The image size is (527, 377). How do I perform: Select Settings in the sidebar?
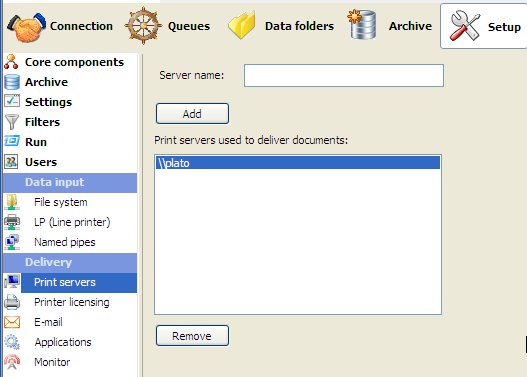click(x=48, y=102)
